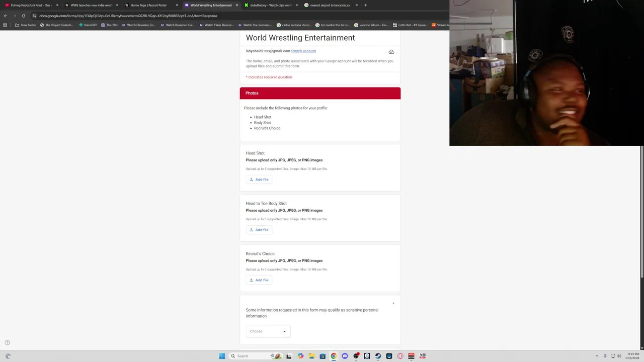Image resolution: width=644 pixels, height=362 pixels.
Task: Open the clock and date flyout
Action: point(633,356)
